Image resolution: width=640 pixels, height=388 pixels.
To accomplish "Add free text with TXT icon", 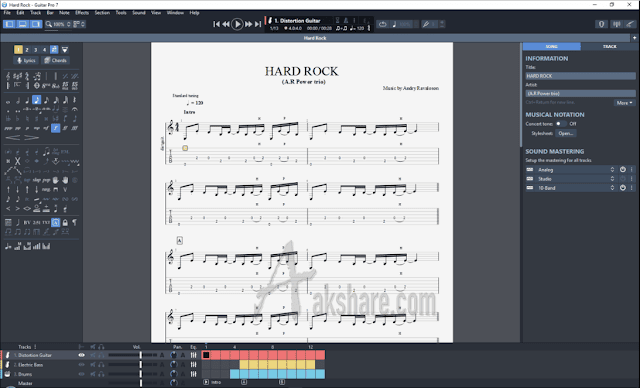I will [46, 222].
